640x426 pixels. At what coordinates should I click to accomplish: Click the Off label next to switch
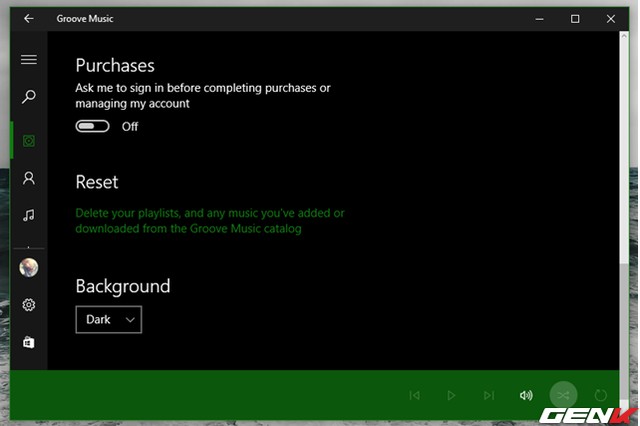pos(130,126)
